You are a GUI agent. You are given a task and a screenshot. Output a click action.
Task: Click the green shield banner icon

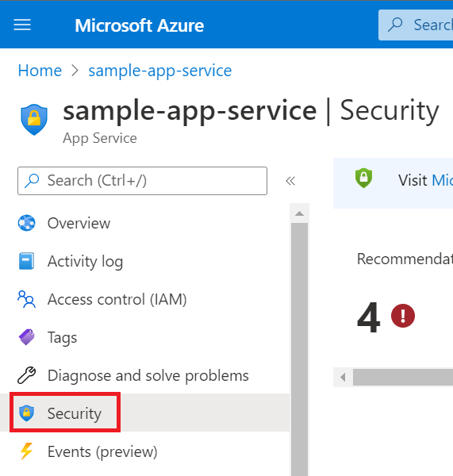[363, 178]
